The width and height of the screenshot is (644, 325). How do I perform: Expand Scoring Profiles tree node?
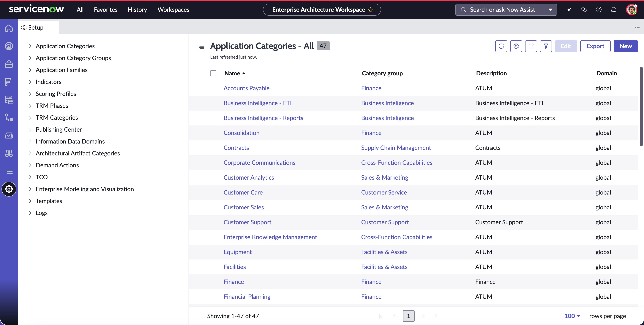(30, 94)
